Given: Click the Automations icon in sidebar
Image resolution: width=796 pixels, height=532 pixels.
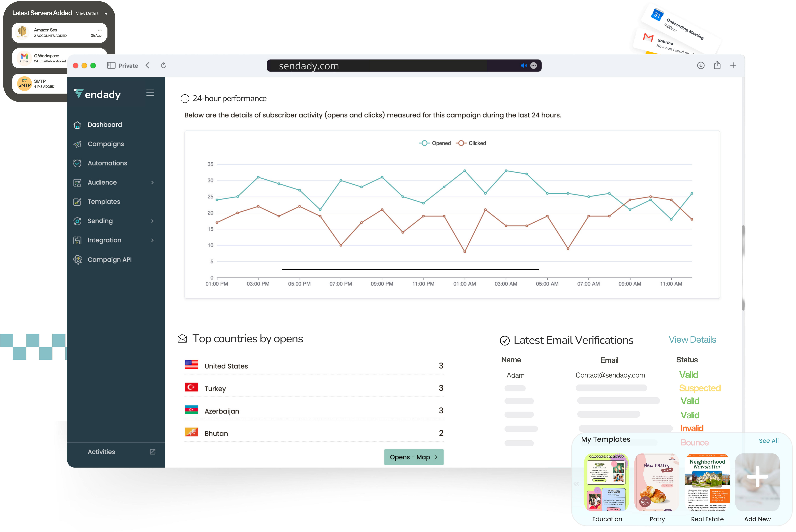Looking at the screenshot, I should click(77, 163).
